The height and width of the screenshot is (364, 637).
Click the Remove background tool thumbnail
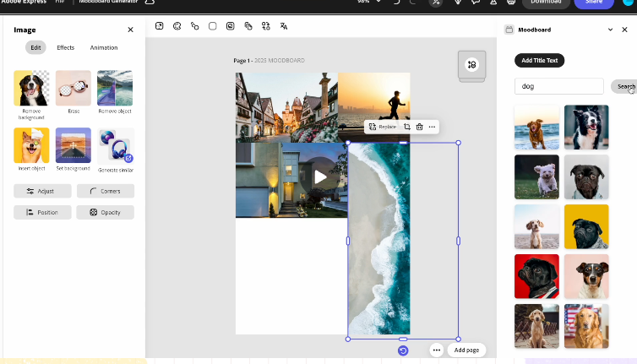pyautogui.click(x=31, y=88)
